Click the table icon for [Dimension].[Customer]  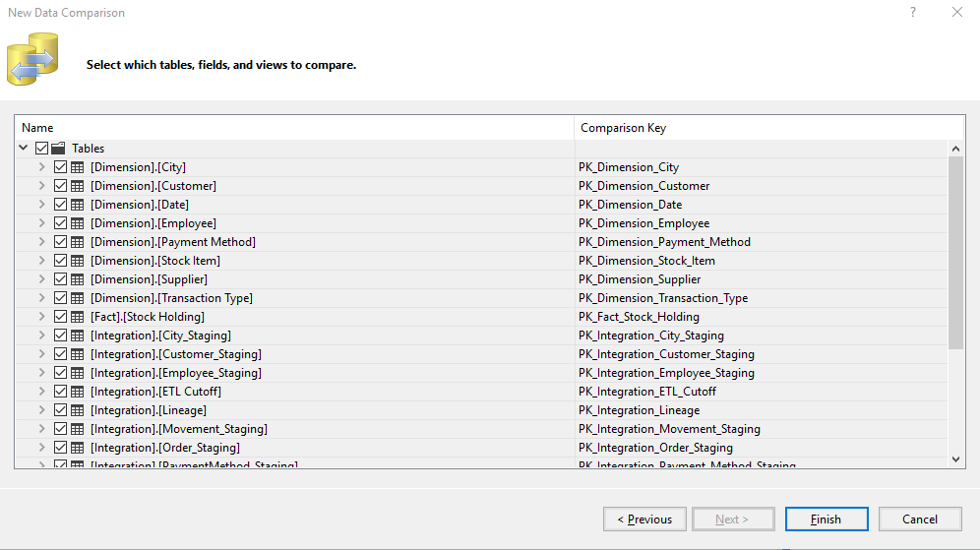(78, 186)
